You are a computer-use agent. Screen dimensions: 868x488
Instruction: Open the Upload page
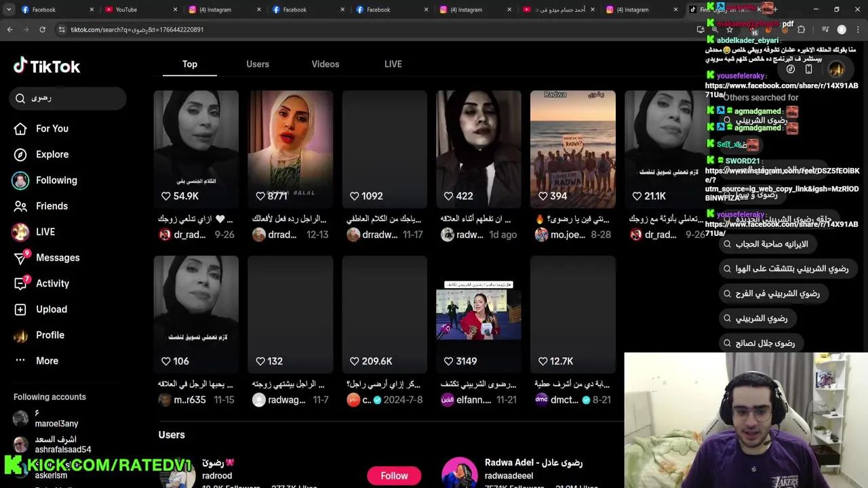coord(51,309)
